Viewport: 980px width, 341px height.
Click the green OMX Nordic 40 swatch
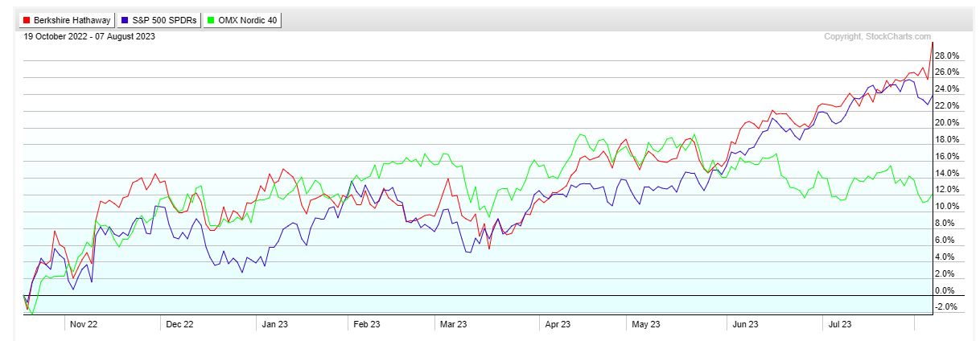pyautogui.click(x=210, y=20)
